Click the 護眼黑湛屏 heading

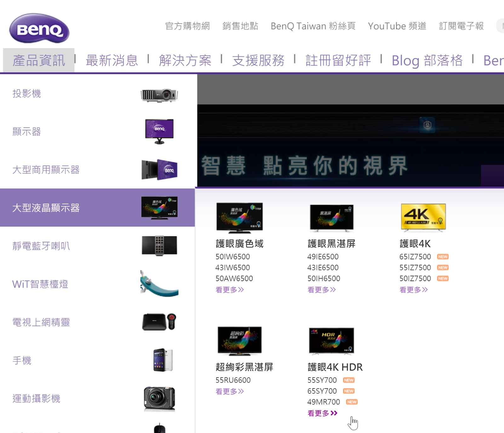pyautogui.click(x=331, y=244)
